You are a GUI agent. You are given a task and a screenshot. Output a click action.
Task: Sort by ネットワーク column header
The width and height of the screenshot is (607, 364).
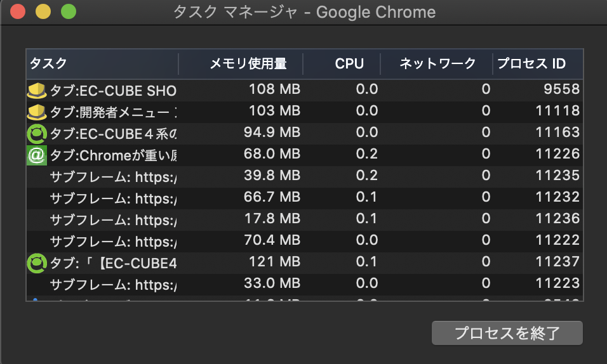(437, 63)
